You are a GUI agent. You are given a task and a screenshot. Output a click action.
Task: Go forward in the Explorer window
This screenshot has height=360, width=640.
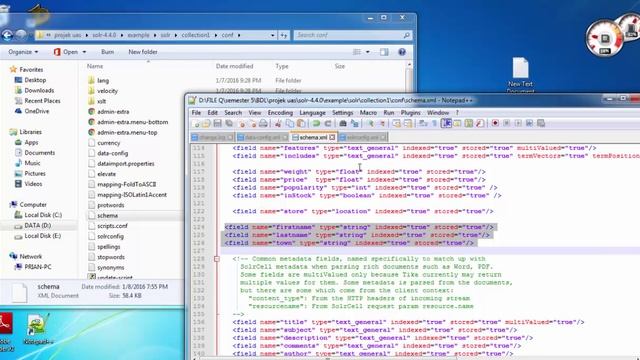coord(21,36)
